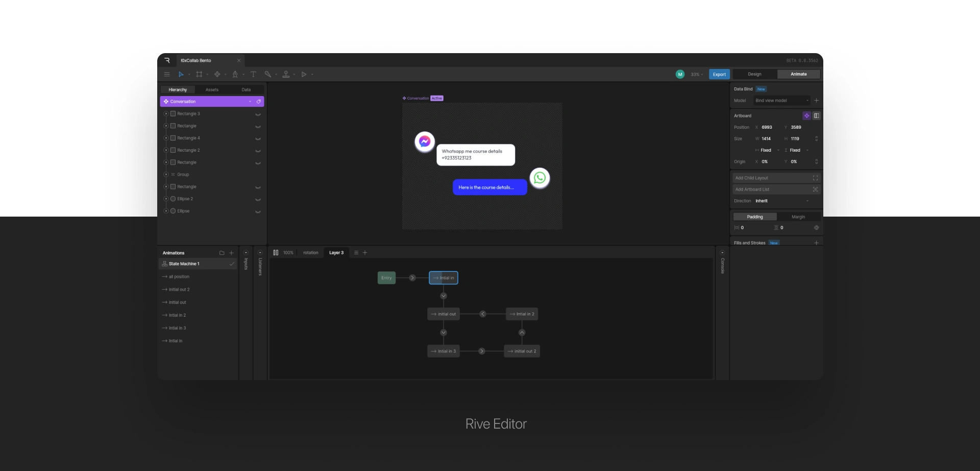Select State Machine 1 in Animations

coord(198,264)
